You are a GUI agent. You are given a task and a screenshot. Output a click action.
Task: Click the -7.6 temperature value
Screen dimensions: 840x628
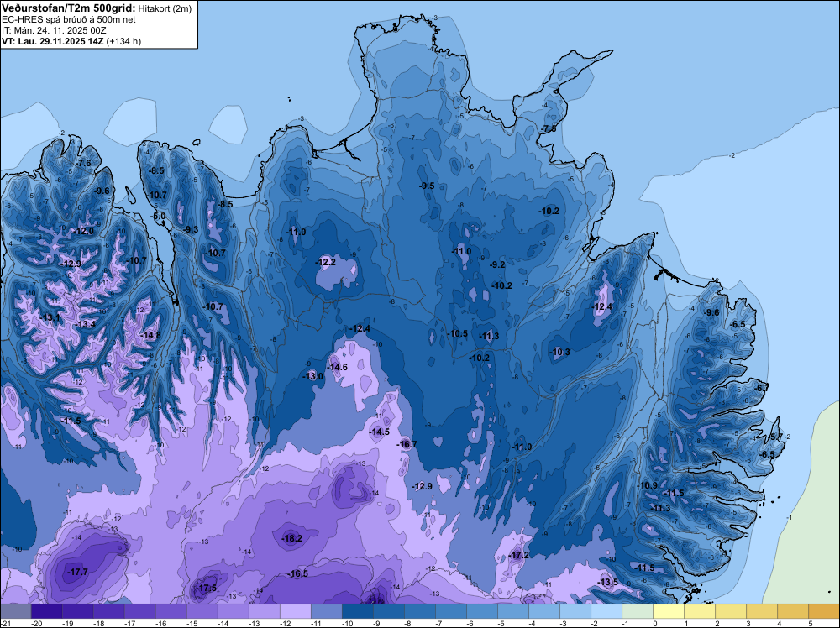(83, 163)
